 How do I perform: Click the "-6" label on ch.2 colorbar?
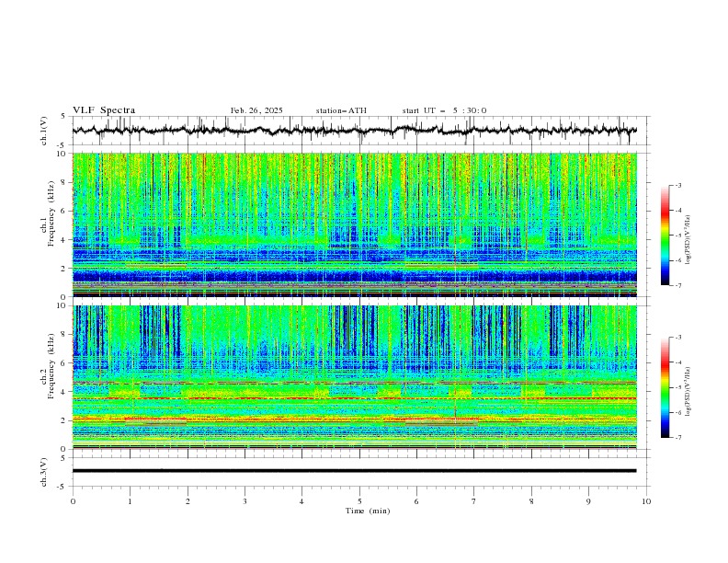pos(677,412)
